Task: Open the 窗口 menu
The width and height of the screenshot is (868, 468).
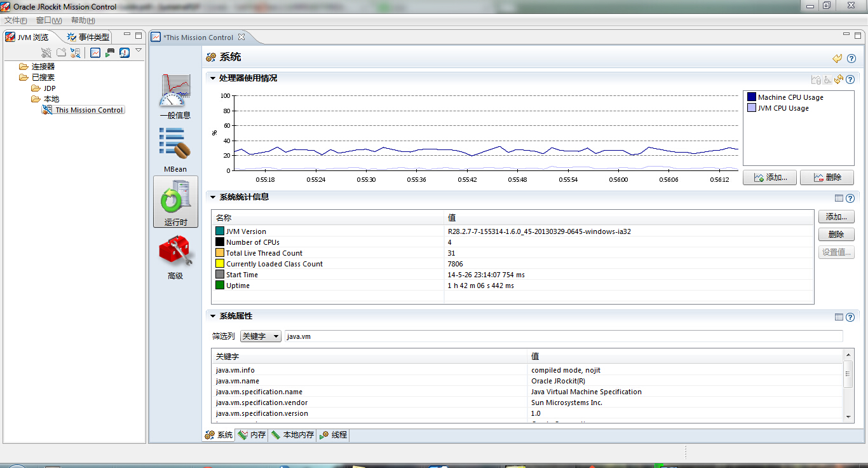Action: [49, 20]
